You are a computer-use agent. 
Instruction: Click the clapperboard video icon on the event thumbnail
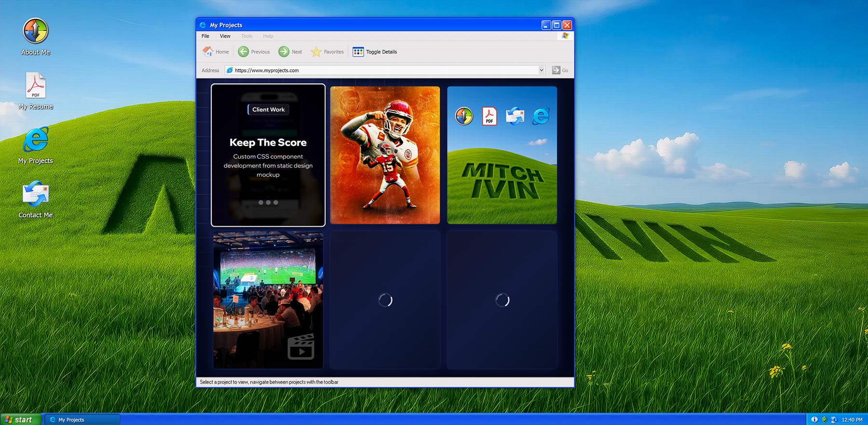pyautogui.click(x=301, y=346)
